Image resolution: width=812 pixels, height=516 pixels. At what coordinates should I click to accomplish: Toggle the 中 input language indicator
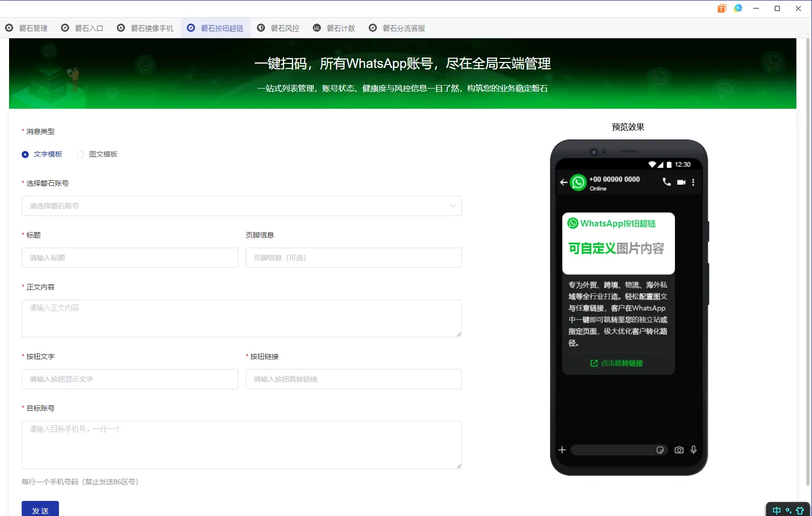click(776, 510)
